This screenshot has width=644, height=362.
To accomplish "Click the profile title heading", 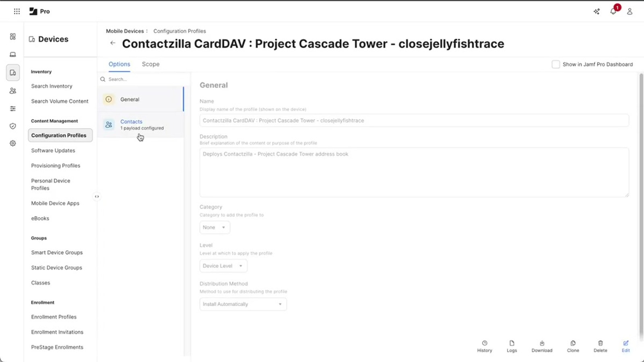I will (313, 43).
